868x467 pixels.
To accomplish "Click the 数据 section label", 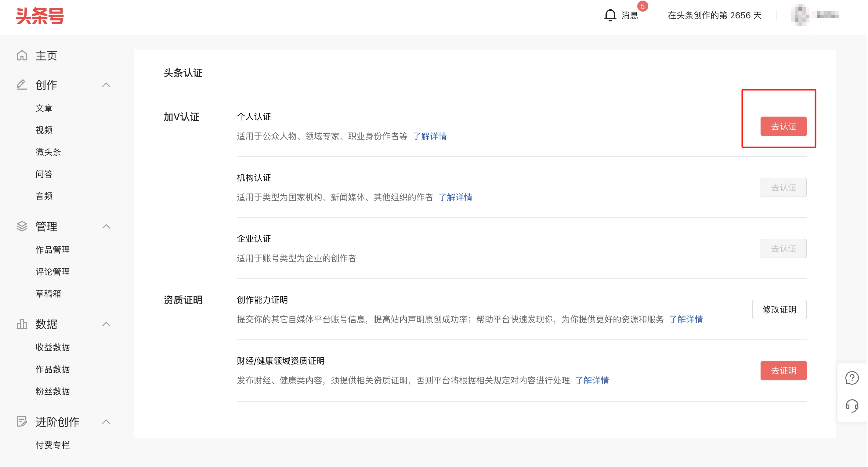I will tap(46, 324).
